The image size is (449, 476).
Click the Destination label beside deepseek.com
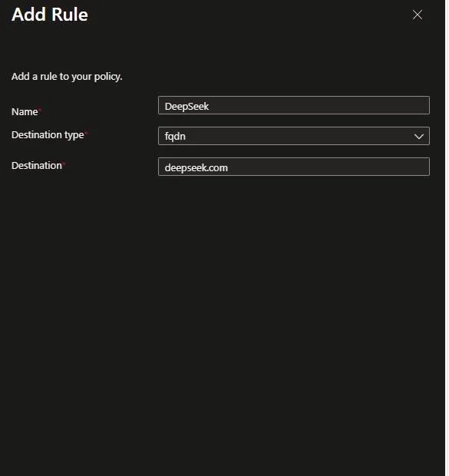click(x=36, y=165)
